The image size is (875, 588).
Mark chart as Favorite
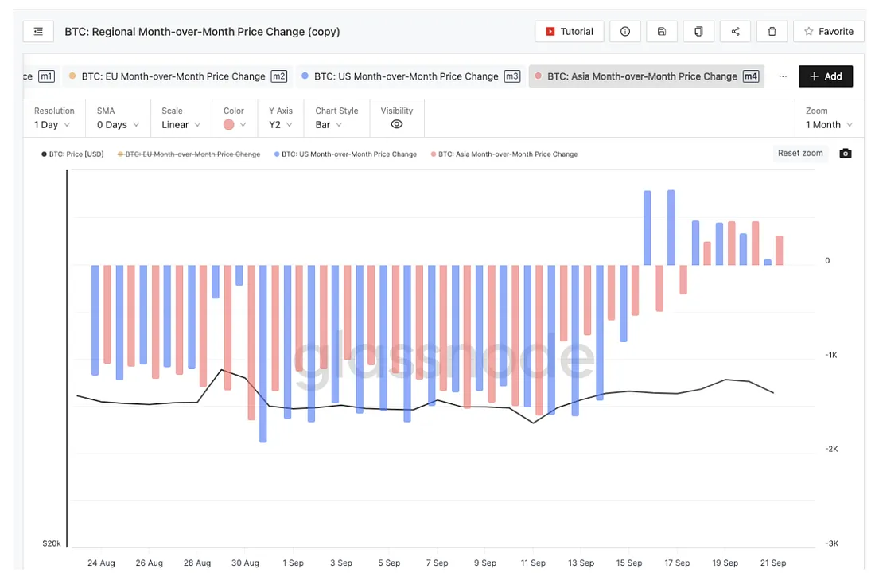829,32
